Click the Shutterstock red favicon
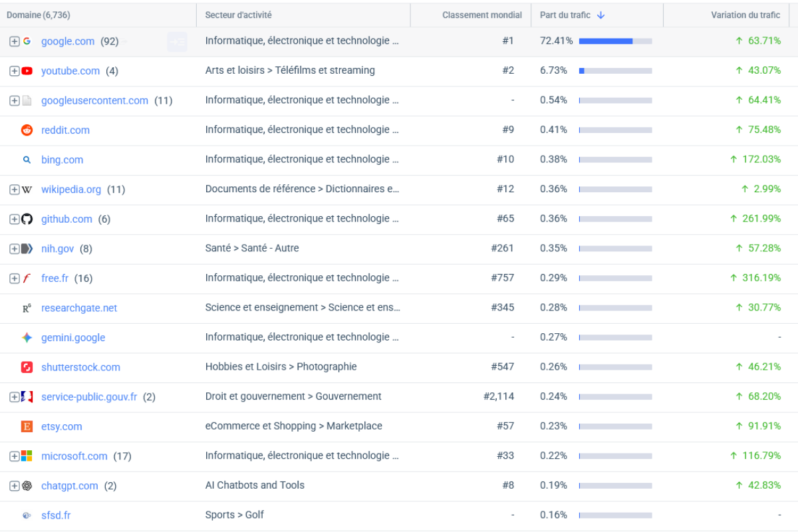Screen dimensions: 798x532 coord(27,367)
